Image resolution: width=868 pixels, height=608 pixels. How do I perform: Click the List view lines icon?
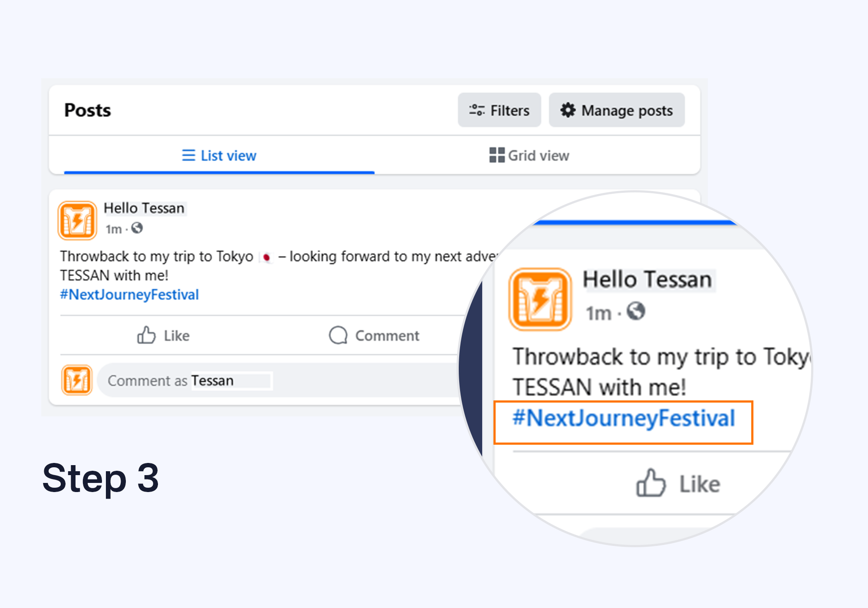(188, 155)
